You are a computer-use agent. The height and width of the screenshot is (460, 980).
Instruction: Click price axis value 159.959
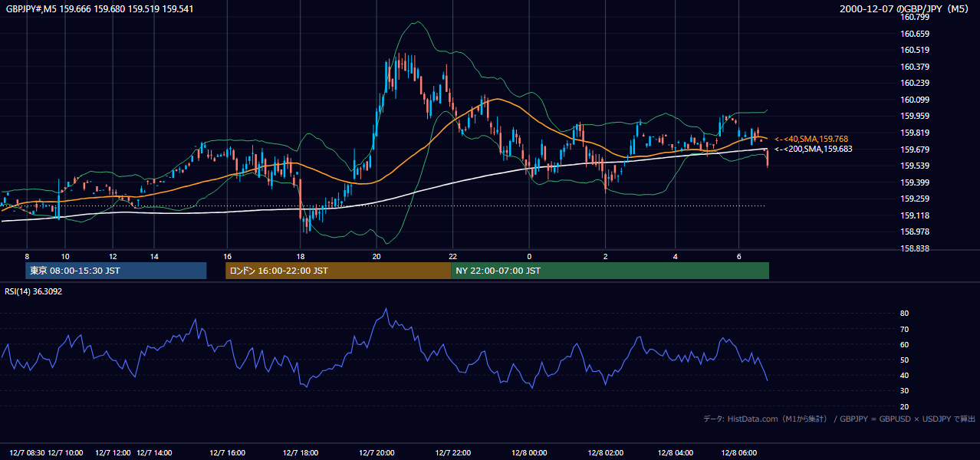916,116
